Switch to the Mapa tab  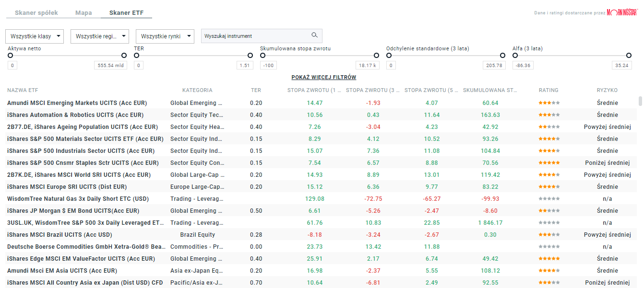tap(83, 12)
